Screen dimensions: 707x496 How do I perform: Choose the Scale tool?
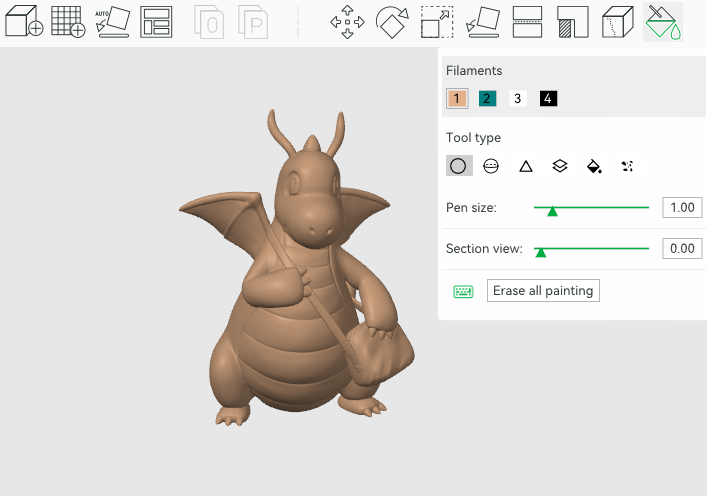point(437,21)
